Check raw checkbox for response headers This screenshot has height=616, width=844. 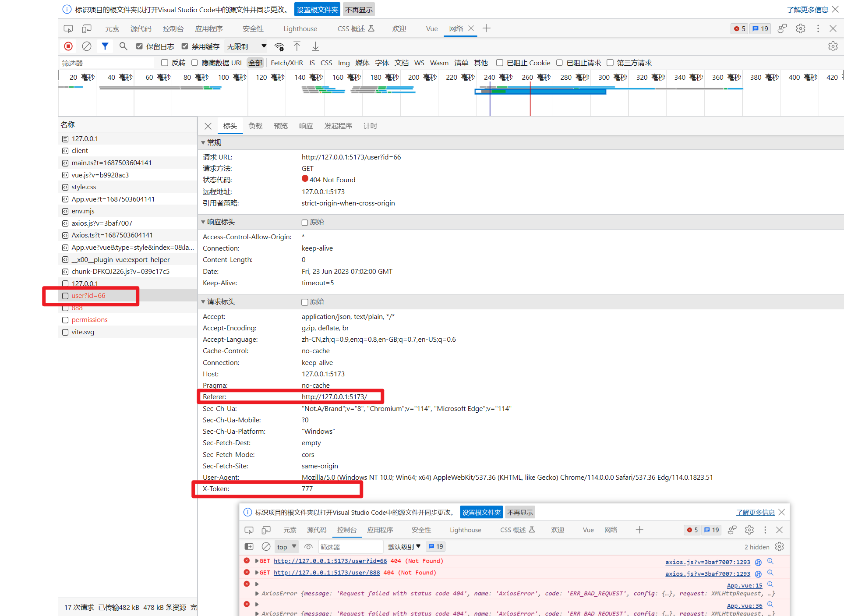click(305, 223)
